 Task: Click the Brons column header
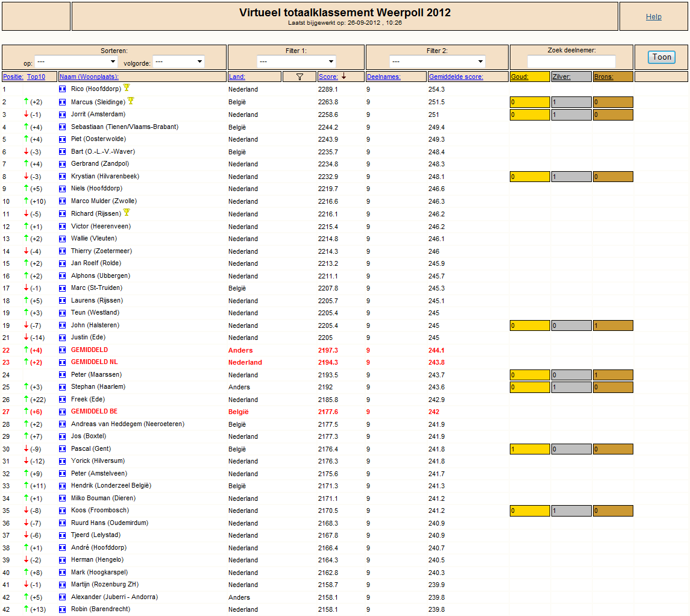pyautogui.click(x=603, y=77)
